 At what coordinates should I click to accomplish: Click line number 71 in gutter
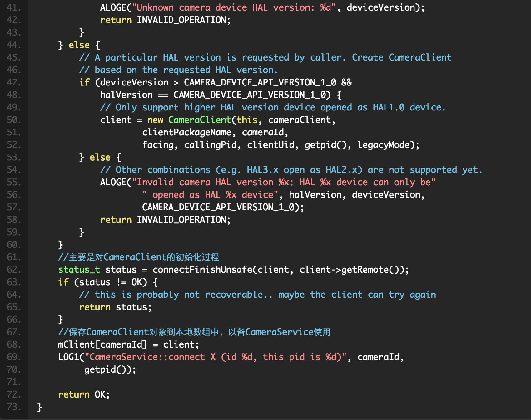tap(14, 382)
